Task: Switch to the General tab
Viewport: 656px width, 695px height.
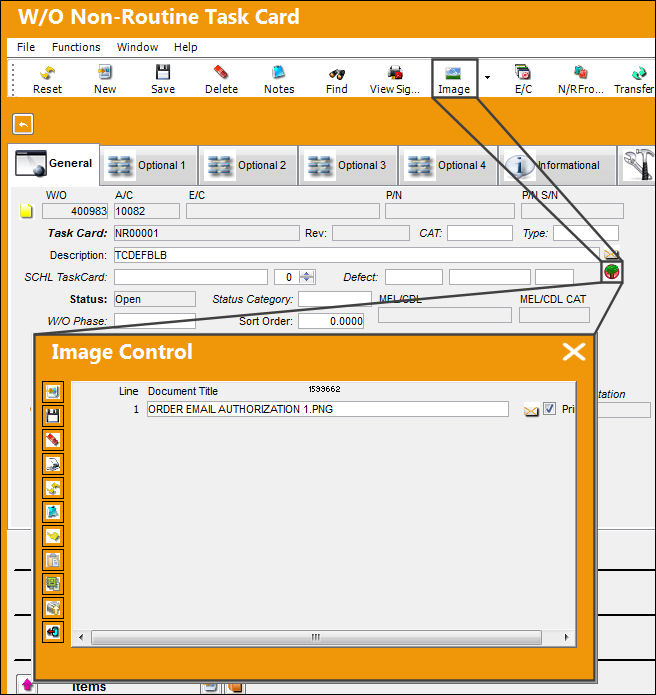Action: (54, 164)
